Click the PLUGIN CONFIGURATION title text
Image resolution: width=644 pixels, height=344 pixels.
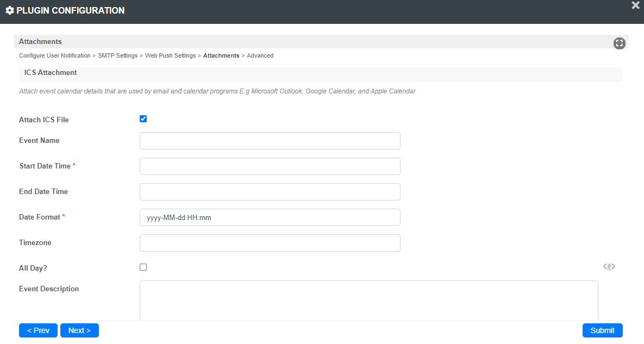point(70,11)
